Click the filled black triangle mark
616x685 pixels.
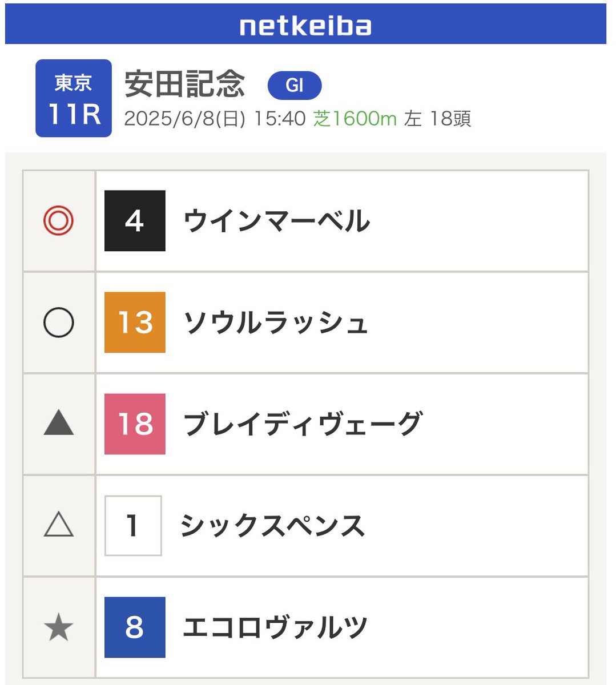point(59,424)
